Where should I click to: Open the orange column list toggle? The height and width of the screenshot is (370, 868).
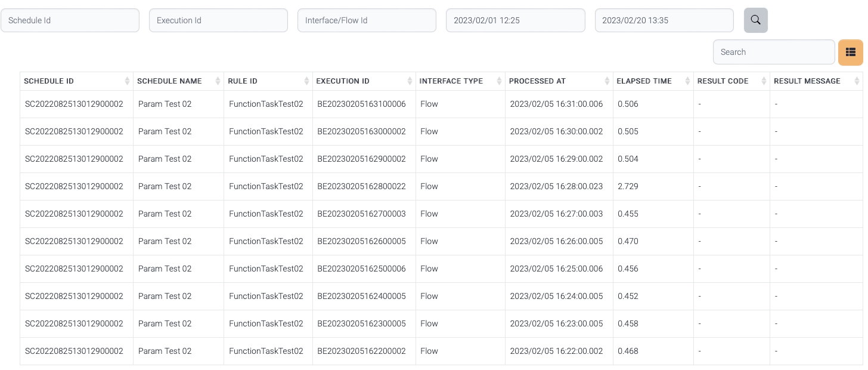coord(850,53)
